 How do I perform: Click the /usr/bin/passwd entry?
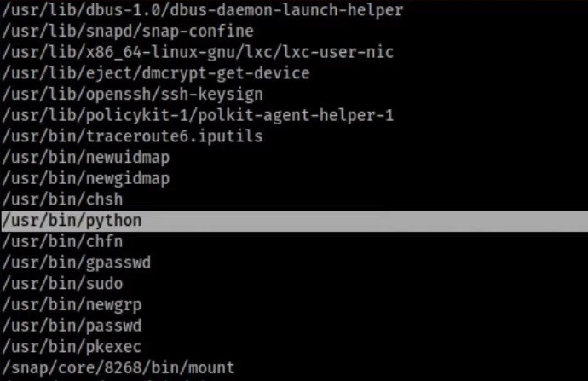point(71,326)
